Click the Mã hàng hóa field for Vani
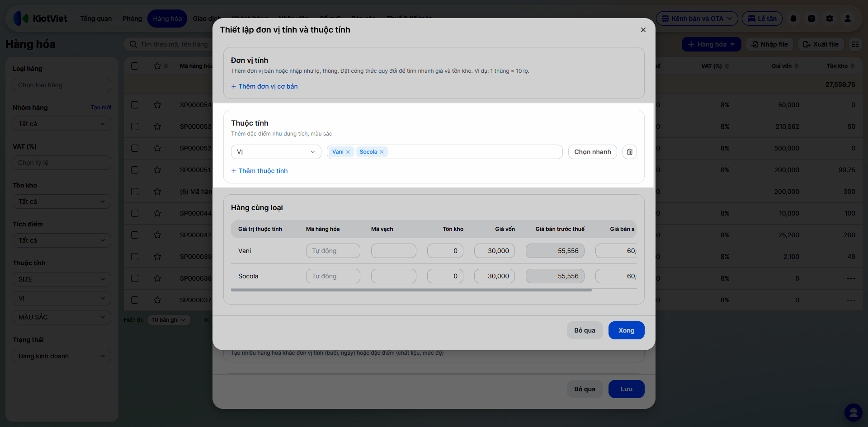This screenshot has height=427, width=868. 333,251
